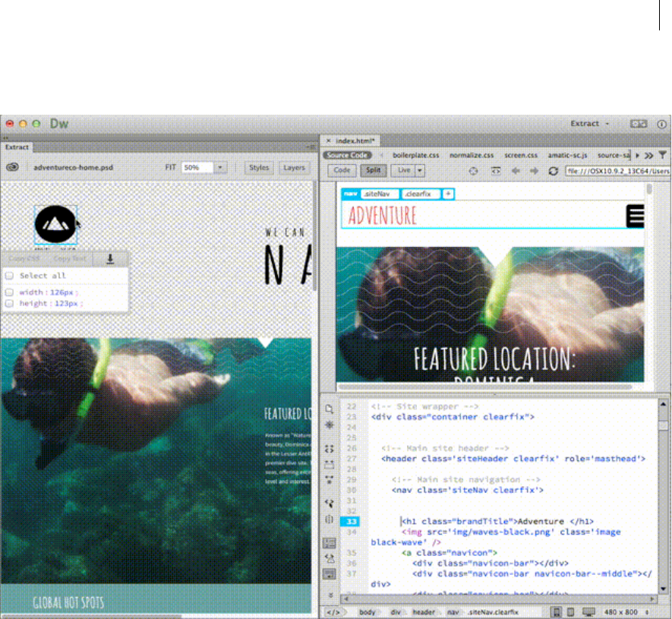
Task: Click sync settings icon in title bar
Action: click(x=638, y=124)
